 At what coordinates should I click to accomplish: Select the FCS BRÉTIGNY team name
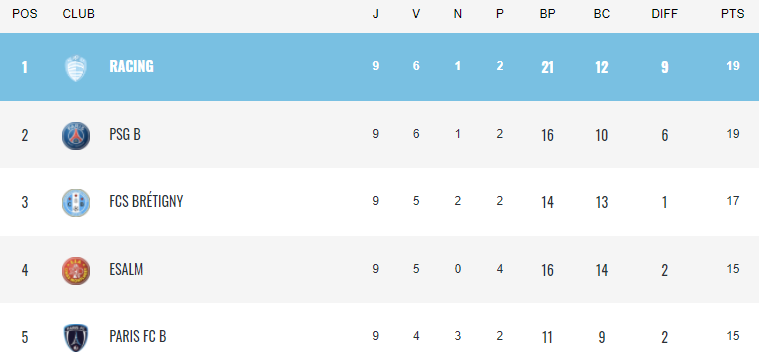(146, 201)
